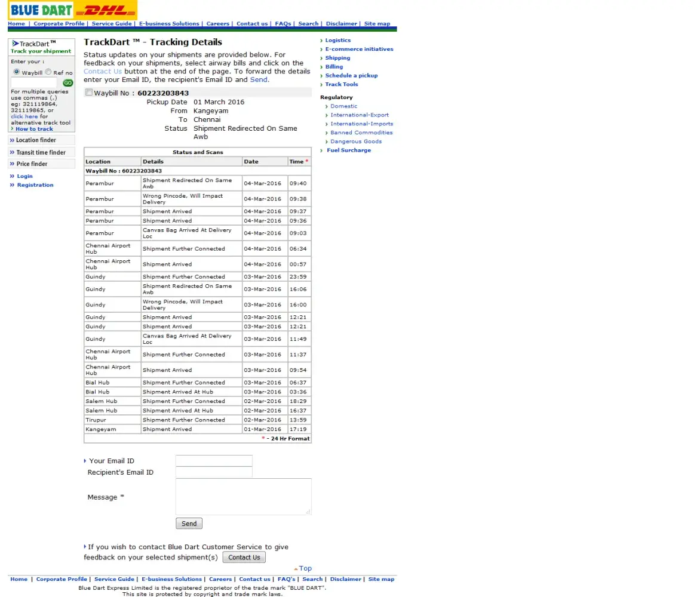700x597 pixels.
Task: Open Careers in the footer navigation
Action: [x=220, y=579]
